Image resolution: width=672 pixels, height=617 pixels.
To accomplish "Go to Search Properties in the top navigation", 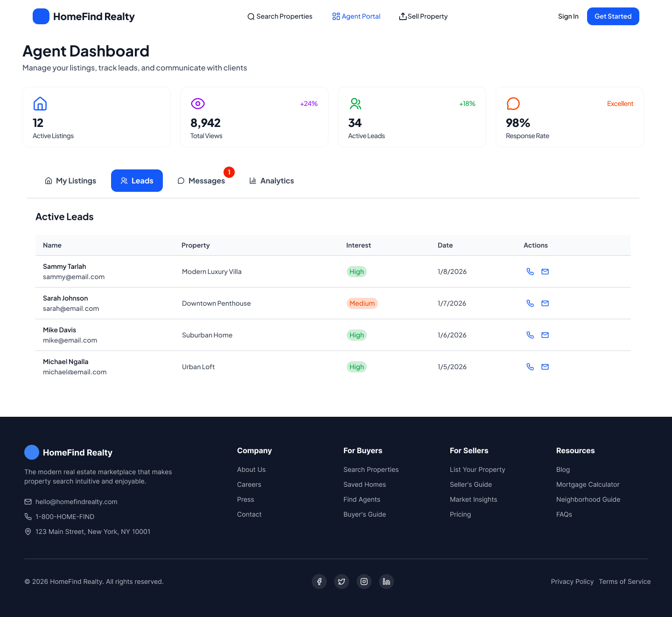I will click(280, 16).
